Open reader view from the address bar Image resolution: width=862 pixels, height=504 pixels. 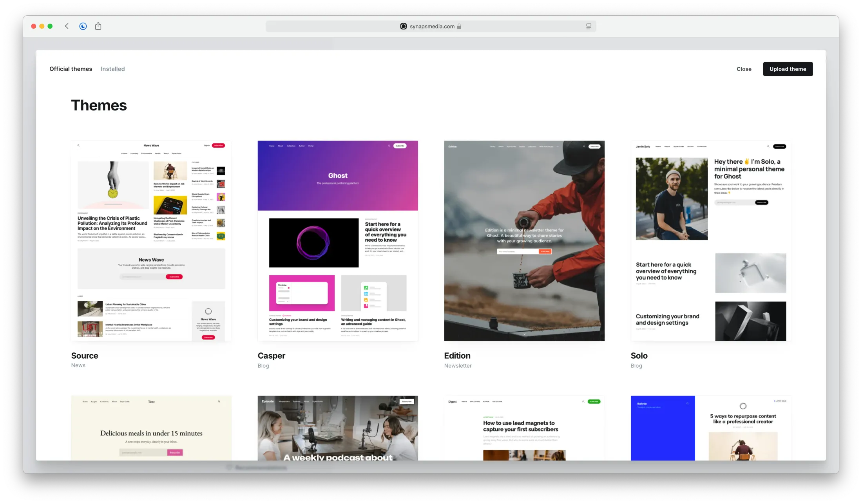(x=588, y=26)
